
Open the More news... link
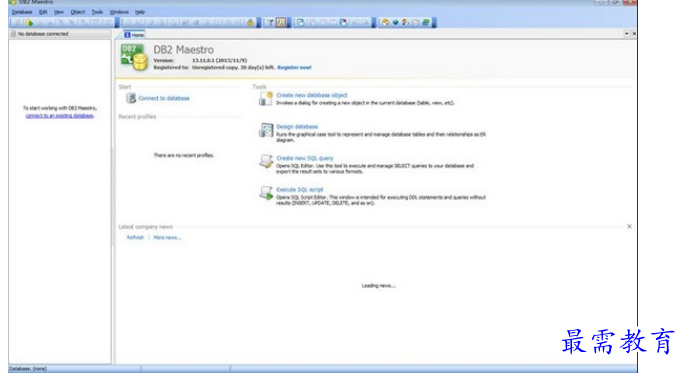point(167,237)
